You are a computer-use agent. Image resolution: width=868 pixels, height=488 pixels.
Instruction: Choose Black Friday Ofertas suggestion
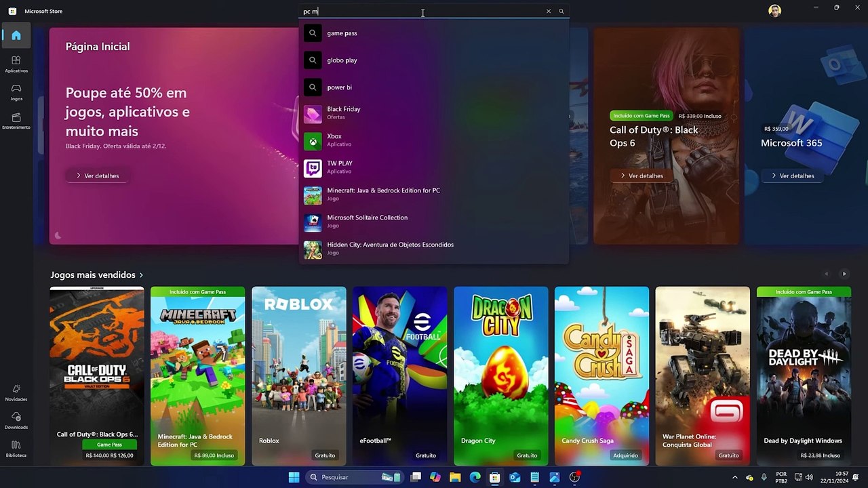pyautogui.click(x=434, y=113)
